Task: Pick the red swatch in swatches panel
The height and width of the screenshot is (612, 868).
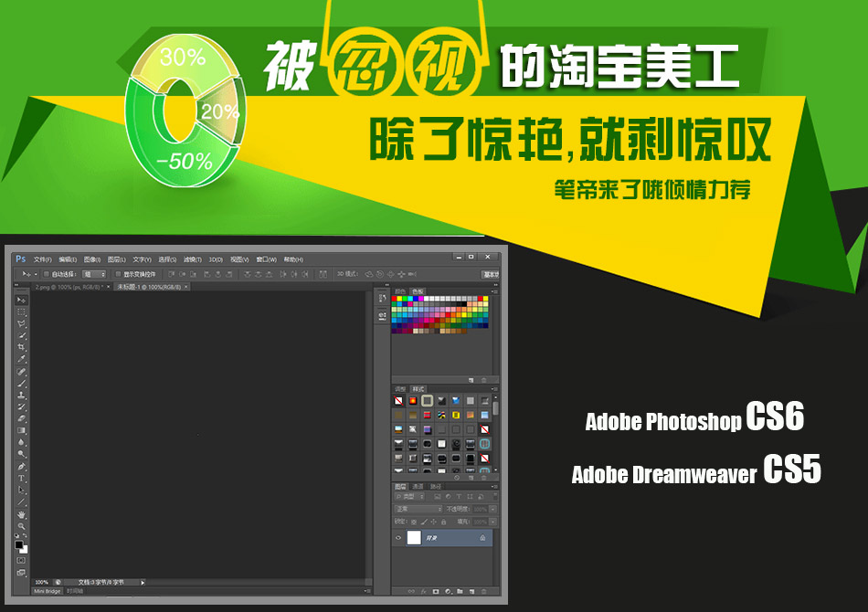Action: [x=394, y=299]
